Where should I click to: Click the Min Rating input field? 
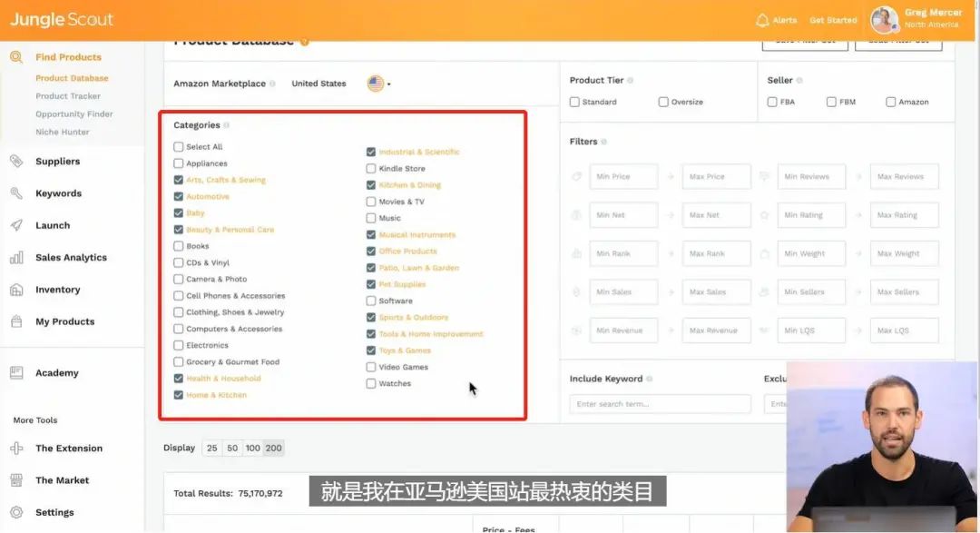point(811,215)
